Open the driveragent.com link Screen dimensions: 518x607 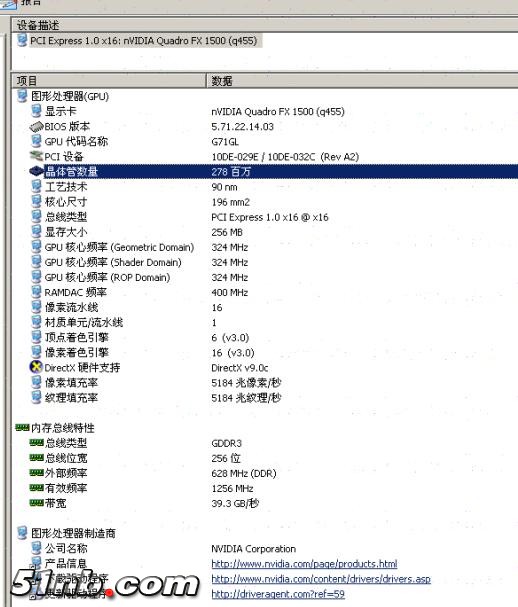(278, 594)
